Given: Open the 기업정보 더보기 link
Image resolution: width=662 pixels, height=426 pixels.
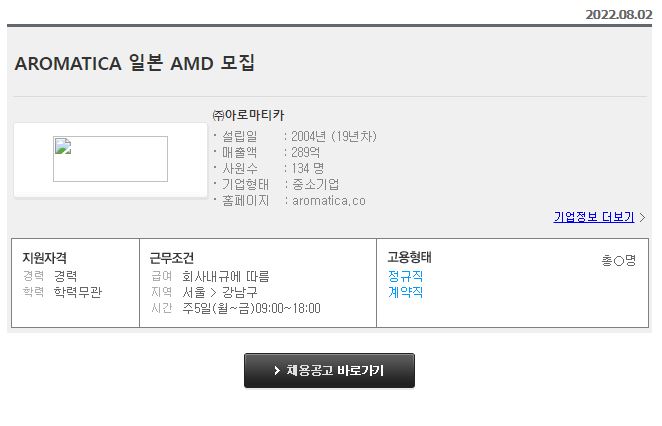Looking at the screenshot, I should (594, 217).
